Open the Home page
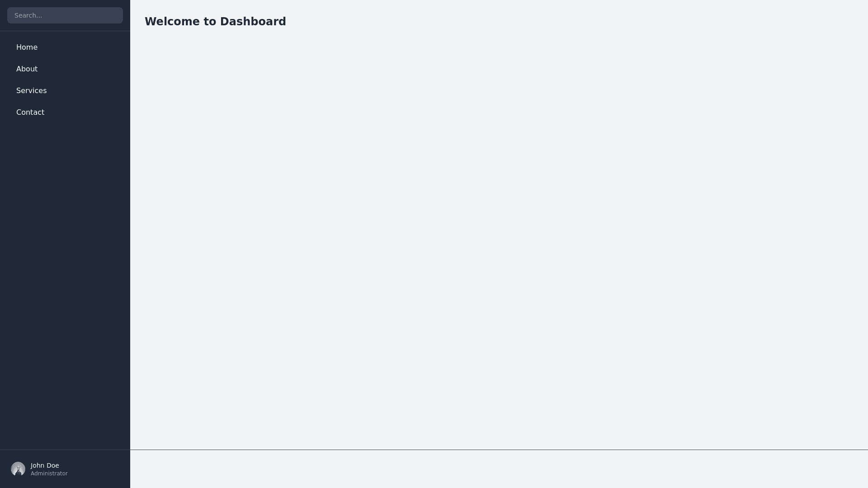 point(27,47)
